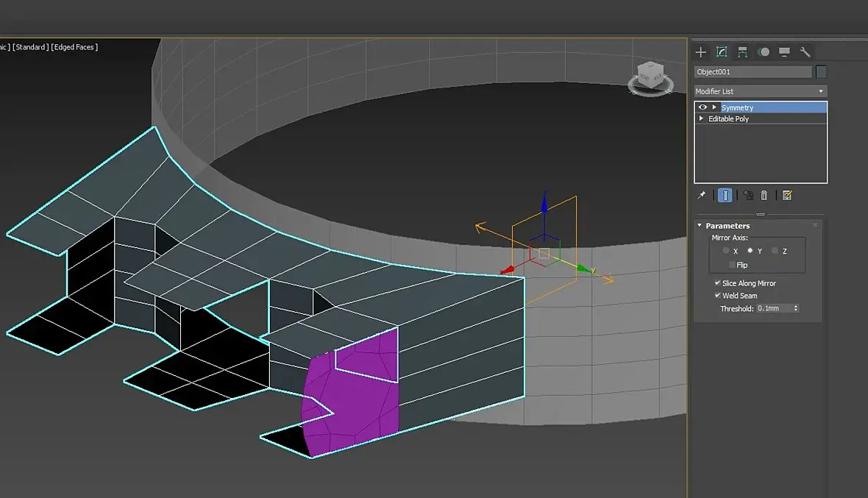The width and height of the screenshot is (868, 498).
Task: Select the Z mirror axis radio button
Action: [x=775, y=251]
